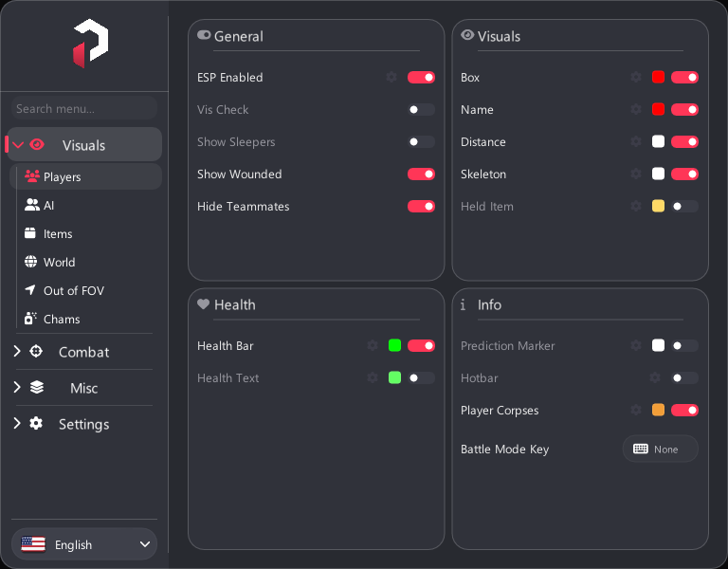The image size is (728, 569).
Task: Open the orange Player Corpses color swatch
Action: (x=658, y=410)
